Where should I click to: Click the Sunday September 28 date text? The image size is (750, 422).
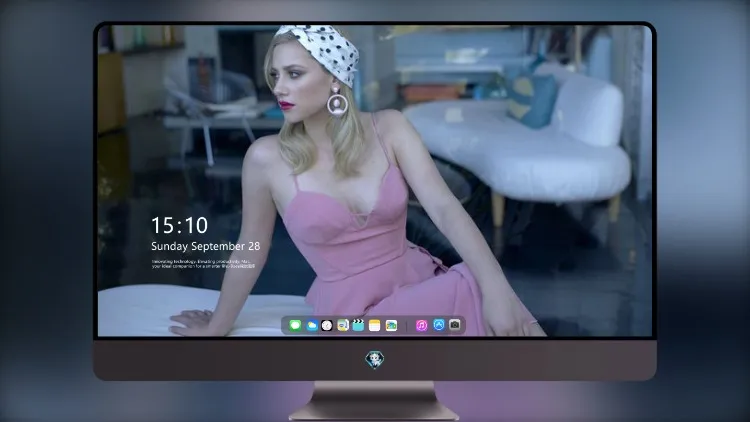coord(206,246)
